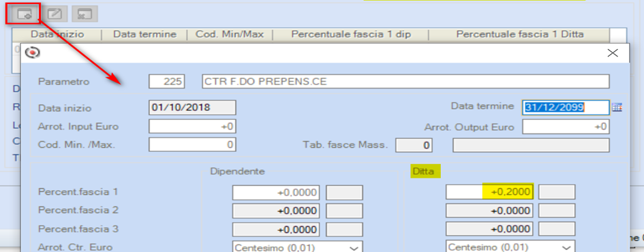Select the highlighted Ditta group label
This screenshot has height=252, width=644.
tap(425, 172)
